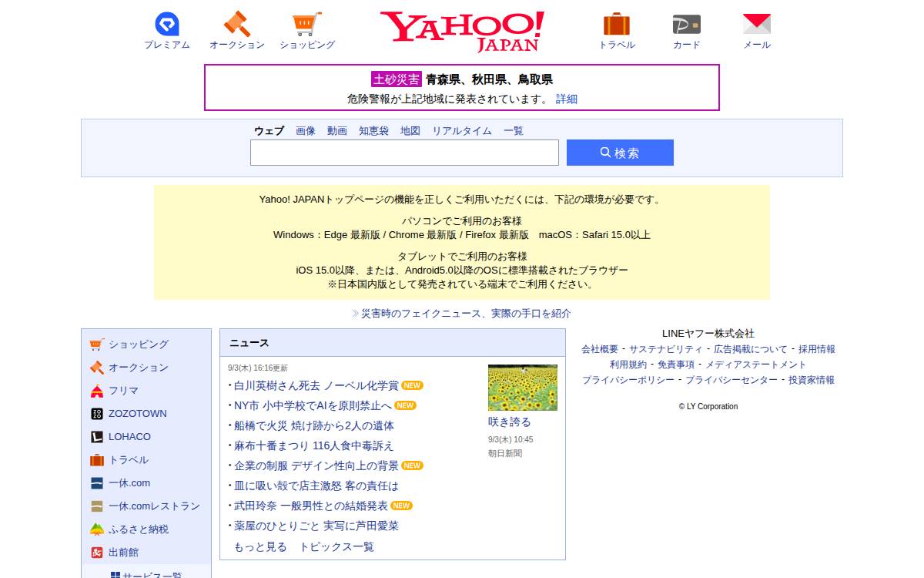Open the メール envelope icon in the header

pyautogui.click(x=757, y=24)
